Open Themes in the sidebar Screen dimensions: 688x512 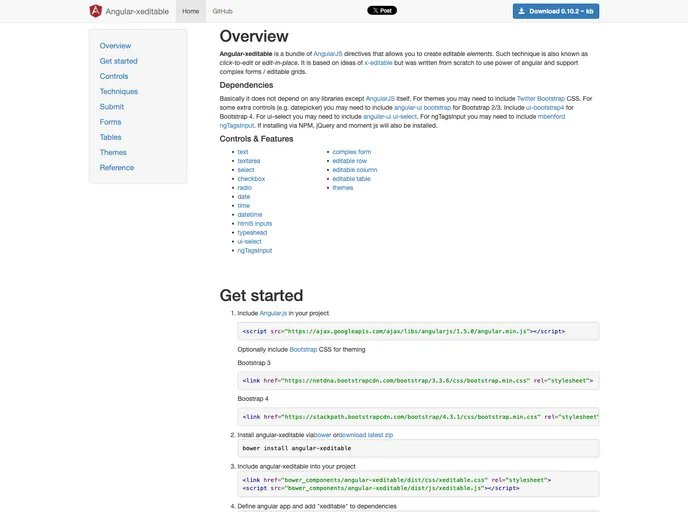tap(113, 152)
